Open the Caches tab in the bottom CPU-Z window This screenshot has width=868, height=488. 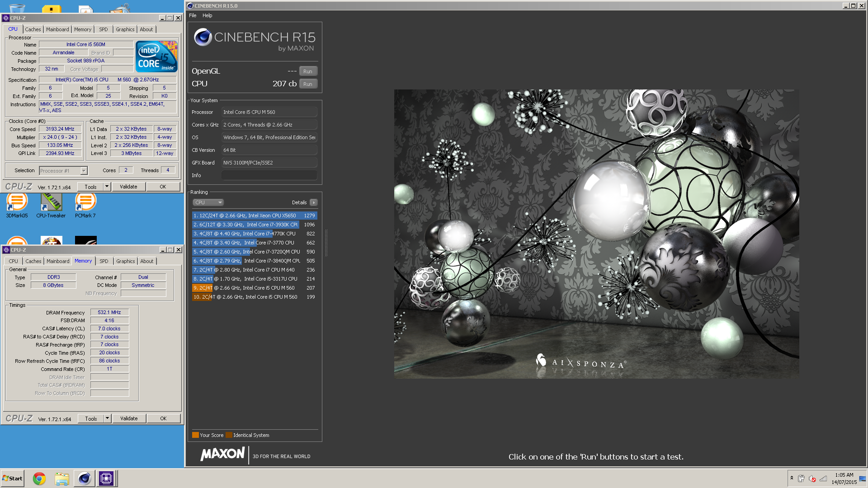[x=33, y=261]
